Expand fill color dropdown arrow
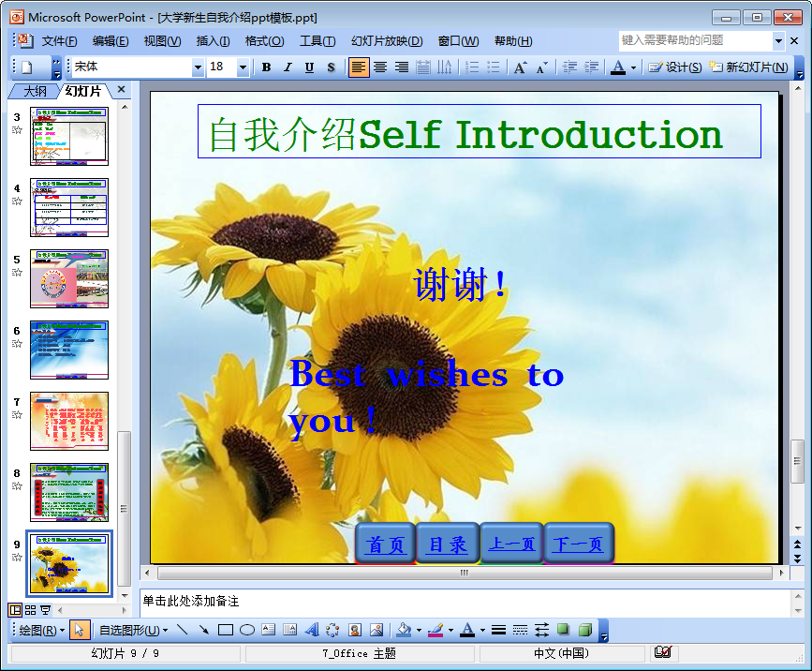The image size is (812, 671). pyautogui.click(x=419, y=630)
